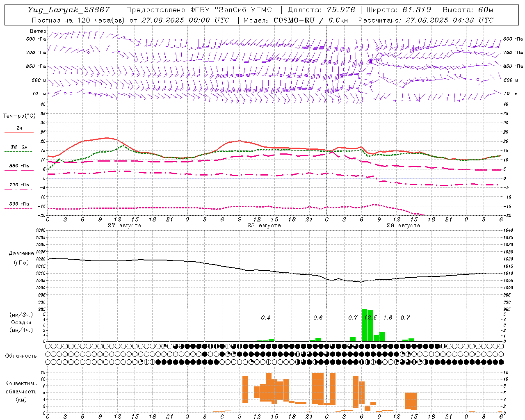Click the (мм/1ч.) precipitation unit label
Image resolution: width=525 pixels, height=420 pixels.
21,330
